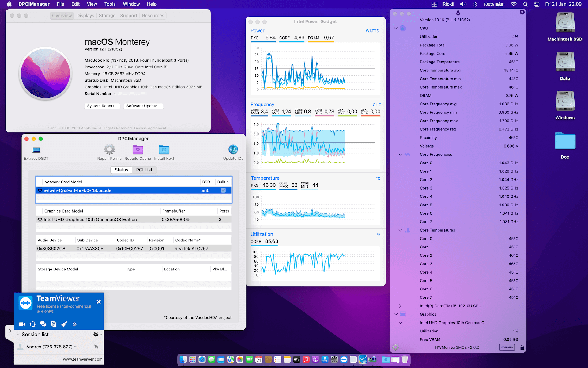This screenshot has height=368, width=588.
Task: Open HWMonitorSMC2 settings gear icon
Action: (395, 347)
